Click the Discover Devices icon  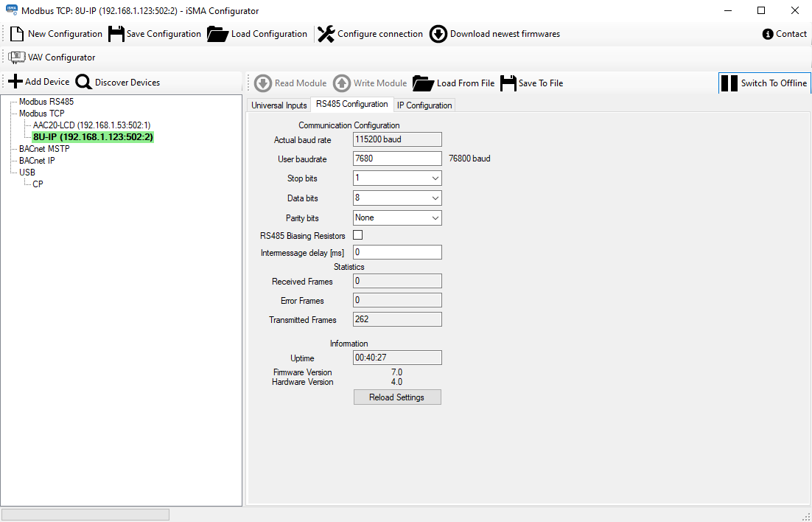pyautogui.click(x=82, y=81)
